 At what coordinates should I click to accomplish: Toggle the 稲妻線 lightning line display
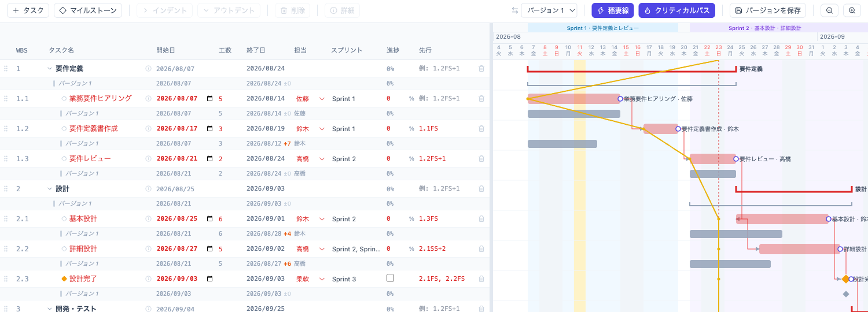613,10
